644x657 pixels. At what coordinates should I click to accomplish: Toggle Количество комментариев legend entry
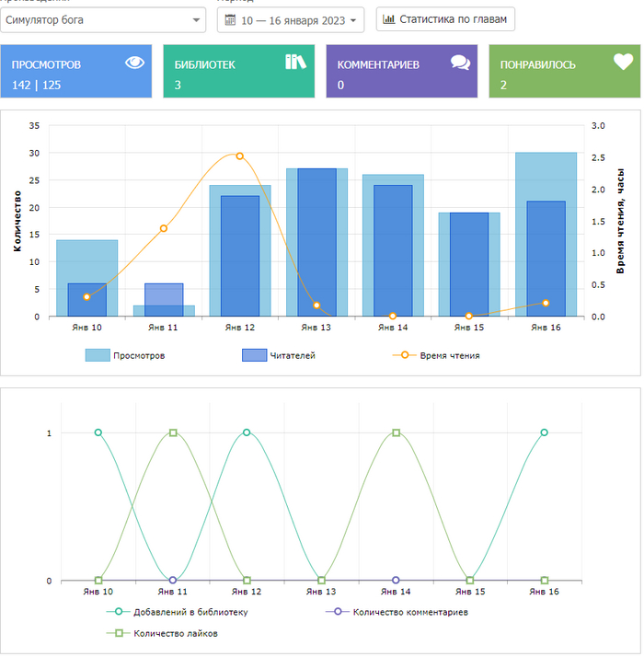tap(397, 612)
